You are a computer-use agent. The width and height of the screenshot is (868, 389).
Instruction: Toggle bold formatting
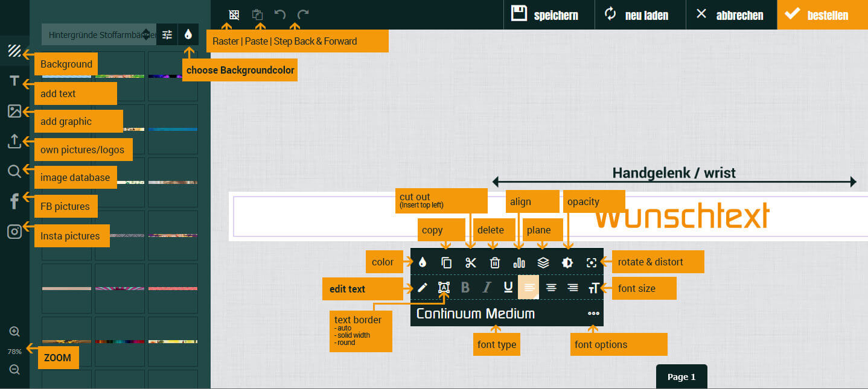tap(465, 288)
